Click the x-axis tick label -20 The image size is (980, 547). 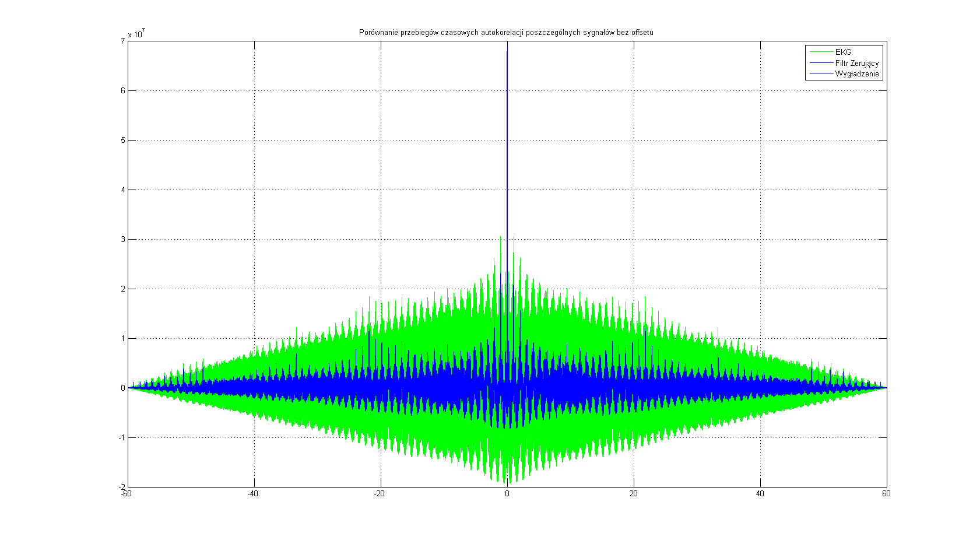click(x=380, y=494)
